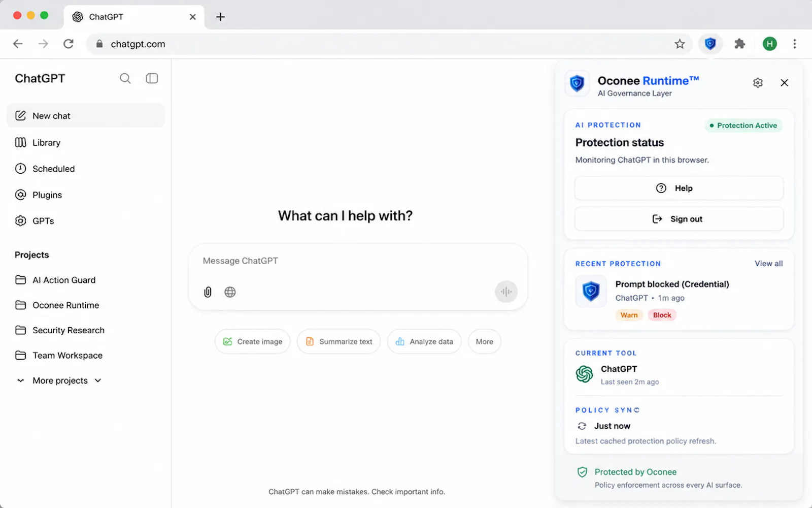Sign out of Oconee Runtime

click(x=679, y=219)
